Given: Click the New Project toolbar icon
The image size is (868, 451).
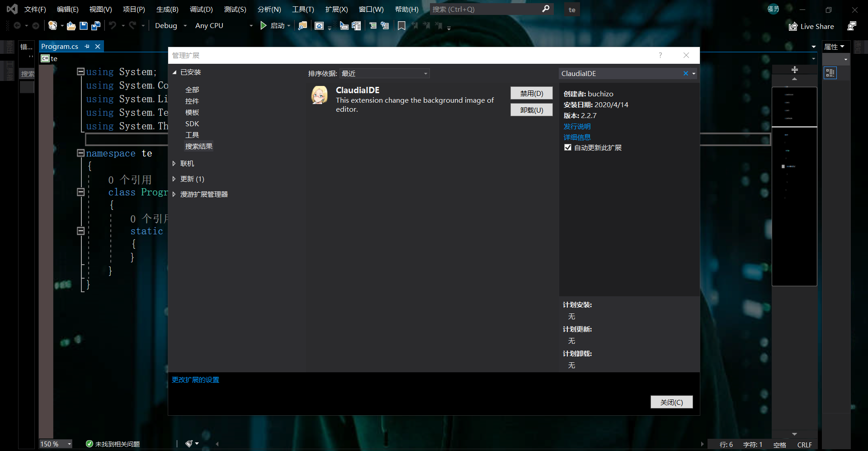Looking at the screenshot, I should click(x=53, y=26).
